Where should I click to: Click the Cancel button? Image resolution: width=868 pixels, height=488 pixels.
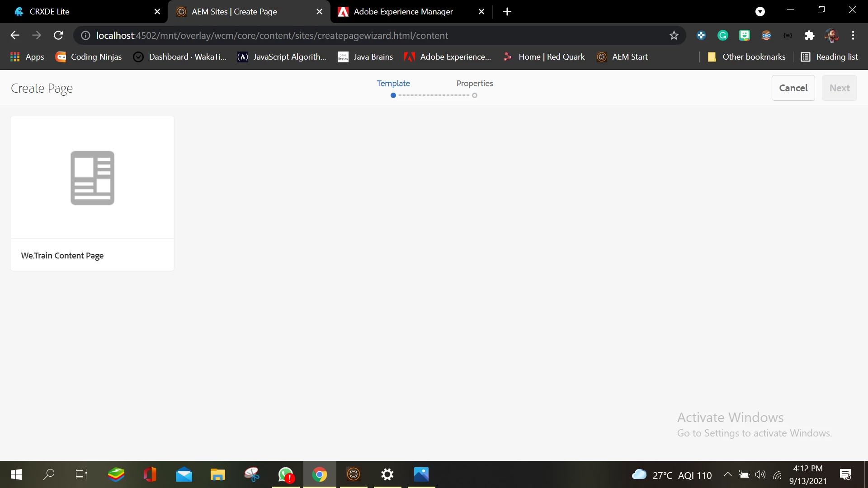(x=793, y=88)
